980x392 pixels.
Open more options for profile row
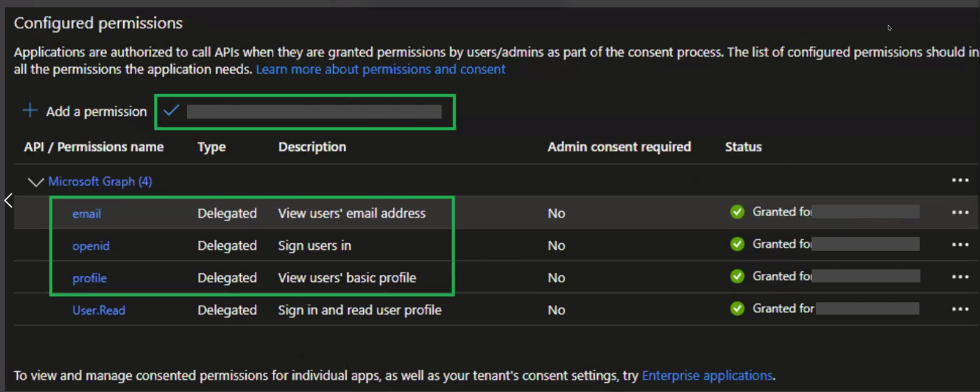960,277
